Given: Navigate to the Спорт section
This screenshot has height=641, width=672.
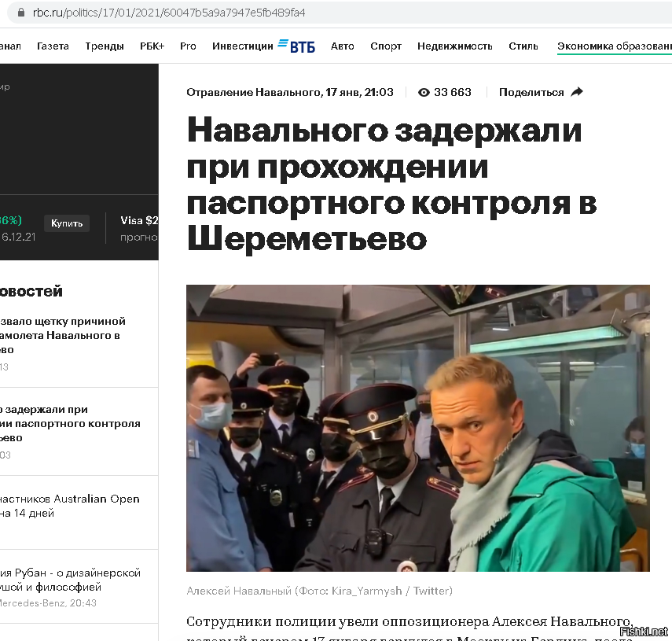Looking at the screenshot, I should tap(386, 46).
